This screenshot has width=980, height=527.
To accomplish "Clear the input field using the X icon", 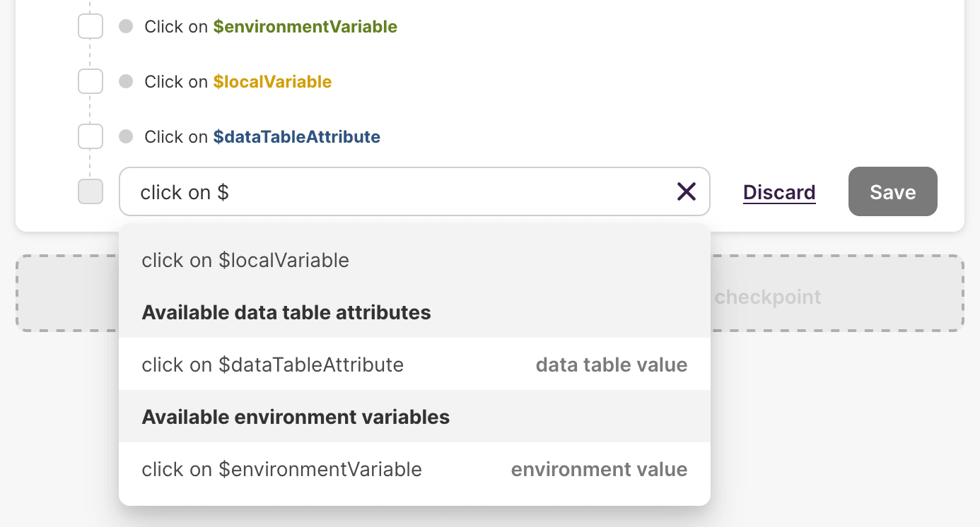I will coord(685,191).
